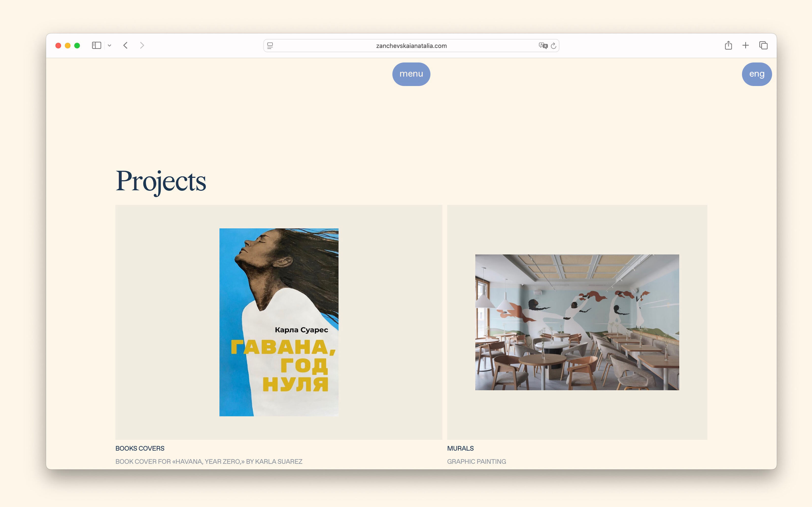812x507 pixels.
Task: Click the zanchevskaianatalia.com address bar
Action: click(411, 46)
